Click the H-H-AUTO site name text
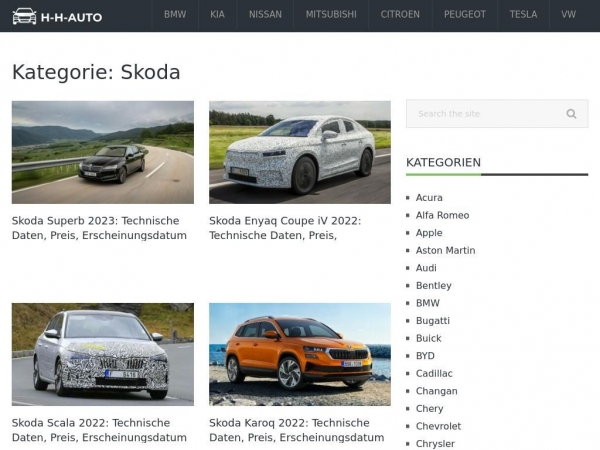Image resolution: width=600 pixels, height=450 pixels. tap(71, 18)
